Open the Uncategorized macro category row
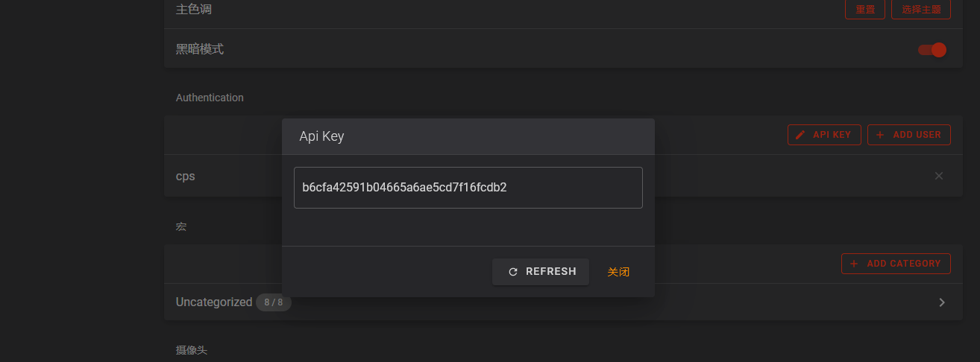 [214, 302]
